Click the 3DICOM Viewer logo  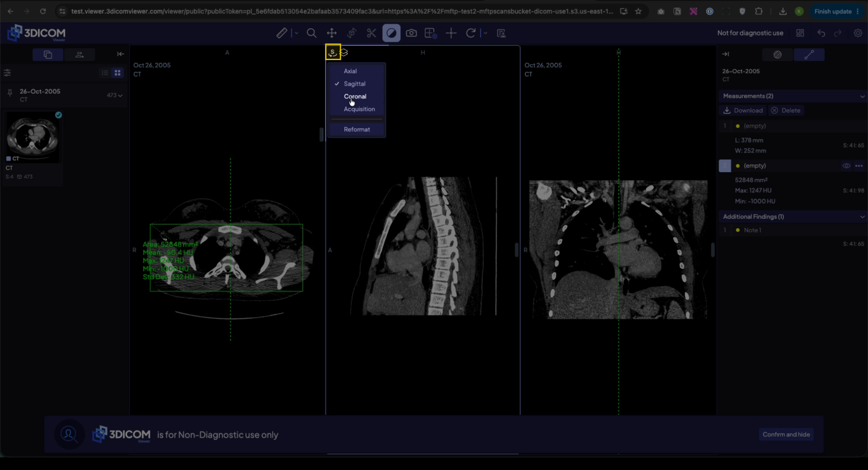tap(37, 33)
